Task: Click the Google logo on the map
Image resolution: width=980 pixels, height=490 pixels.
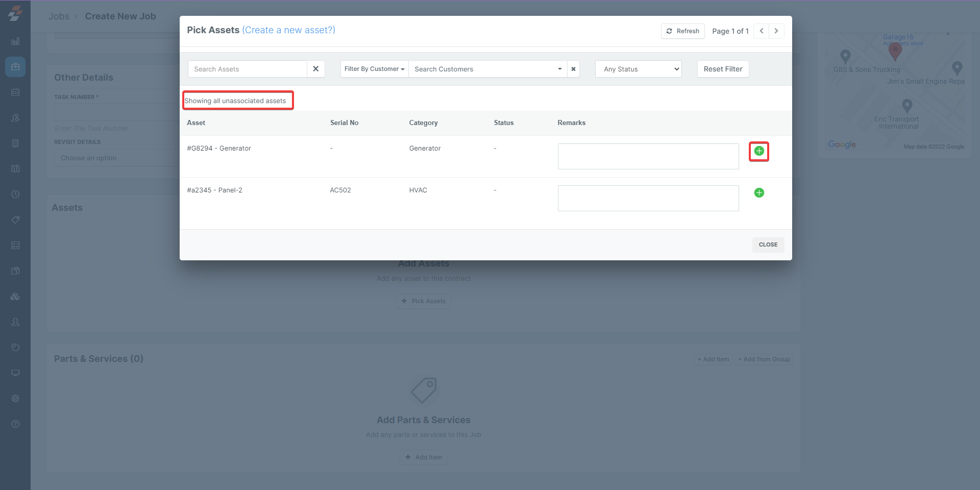Action: [x=842, y=144]
